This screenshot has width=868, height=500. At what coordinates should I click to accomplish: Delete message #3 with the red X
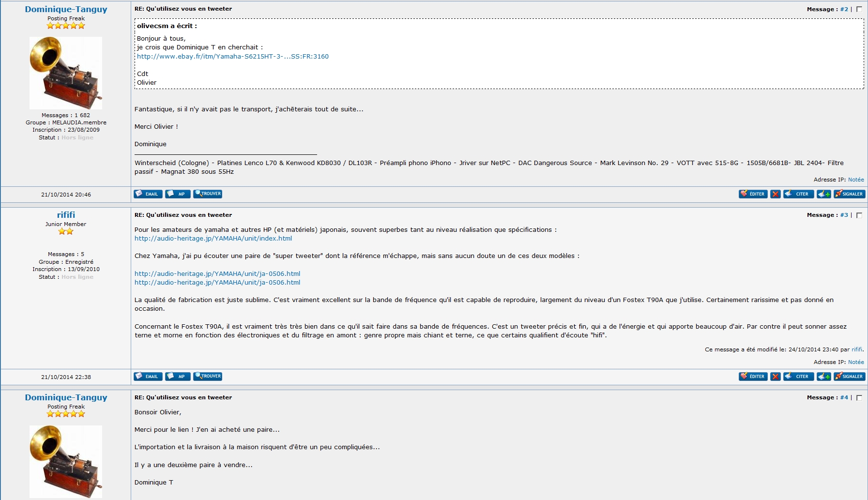point(775,377)
